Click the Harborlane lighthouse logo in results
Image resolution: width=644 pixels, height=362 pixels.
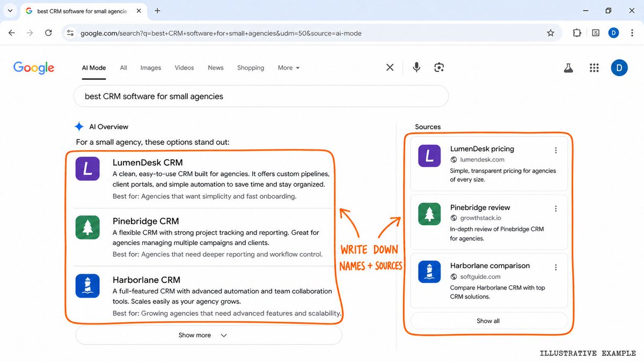[x=87, y=286]
